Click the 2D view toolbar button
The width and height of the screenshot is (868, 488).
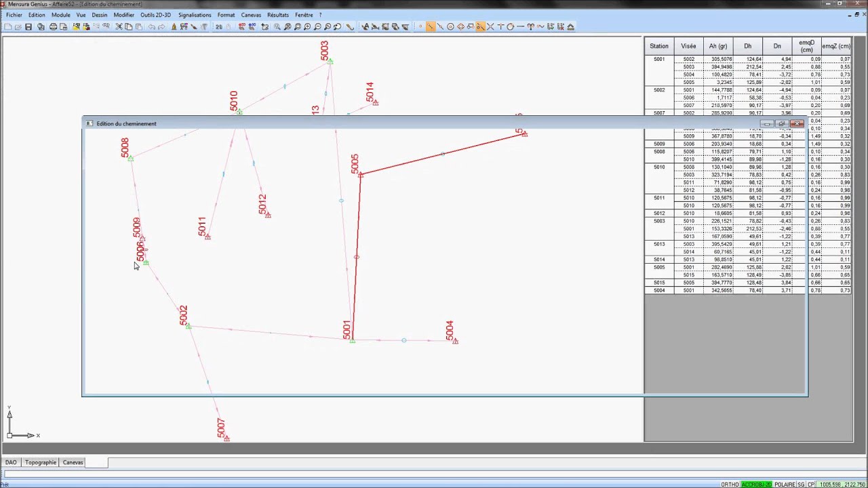pyautogui.click(x=219, y=26)
